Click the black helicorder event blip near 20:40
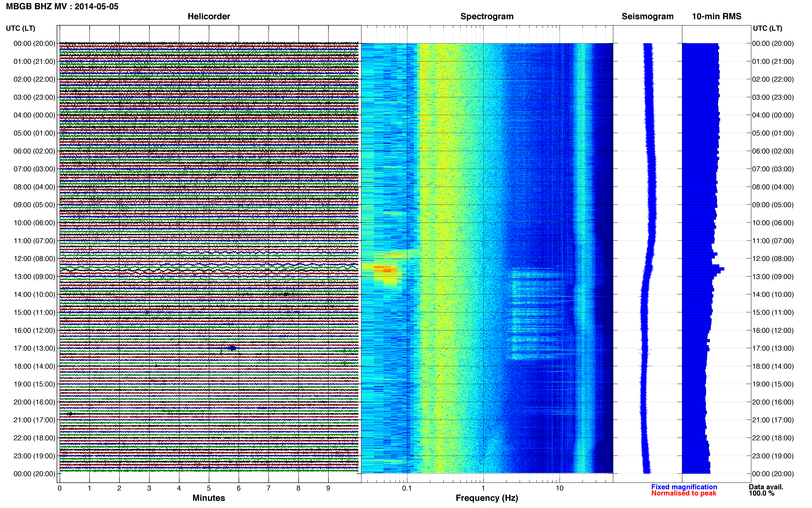The height and width of the screenshot is (508, 812). 70,414
